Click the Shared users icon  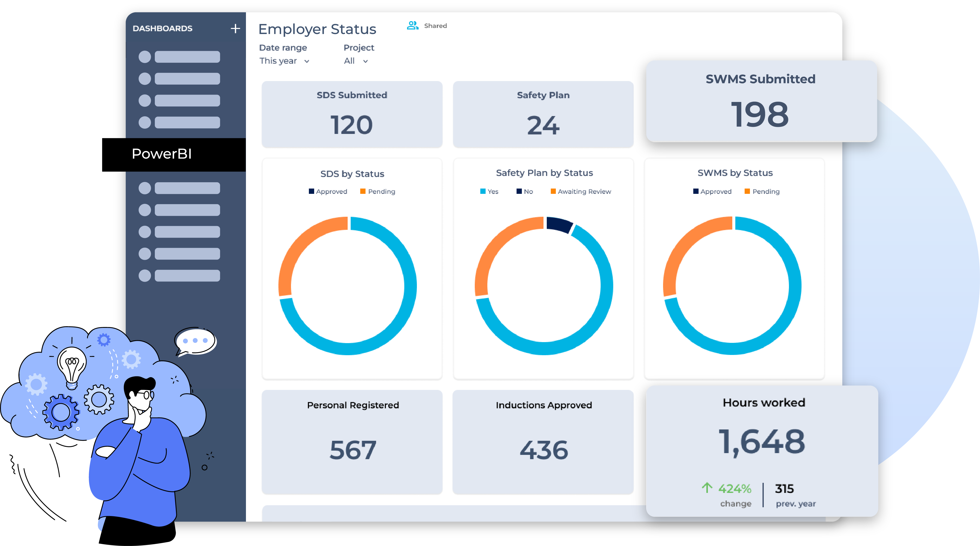coord(412,25)
